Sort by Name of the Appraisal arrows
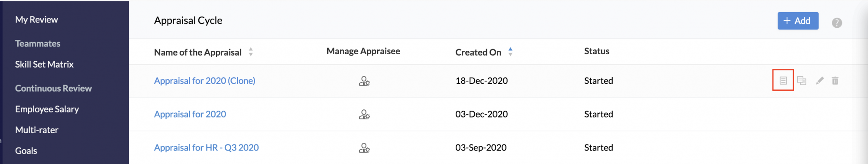 (251, 52)
